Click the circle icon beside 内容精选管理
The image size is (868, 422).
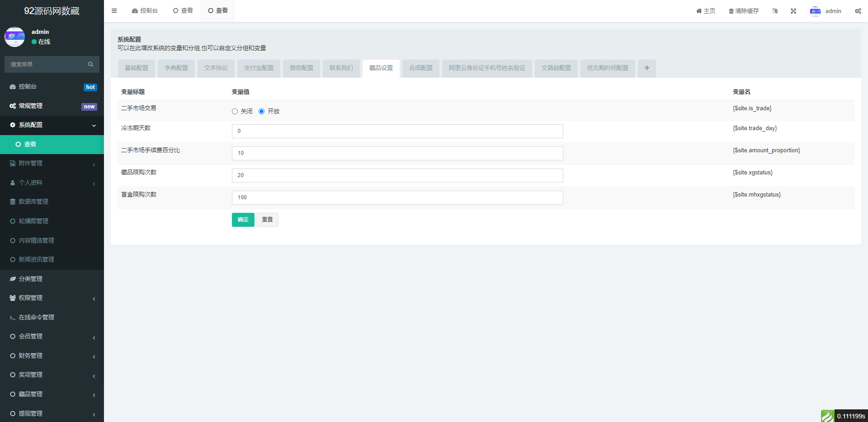tap(13, 240)
